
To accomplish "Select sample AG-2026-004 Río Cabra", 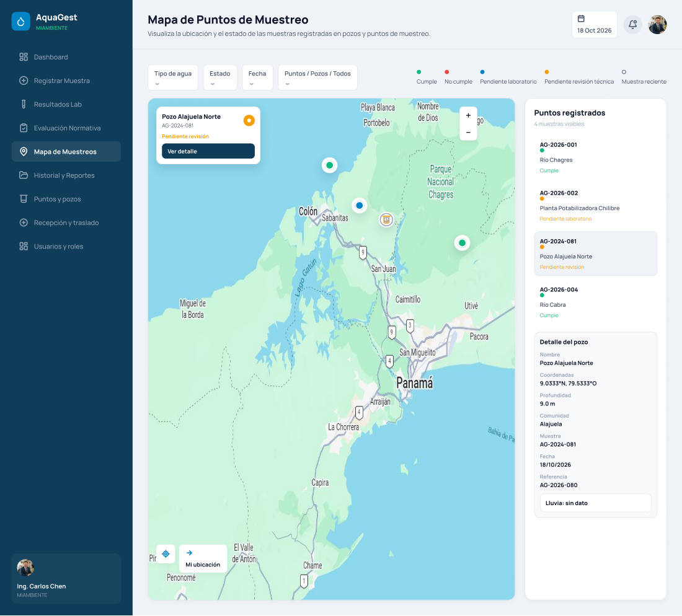I will tap(595, 302).
